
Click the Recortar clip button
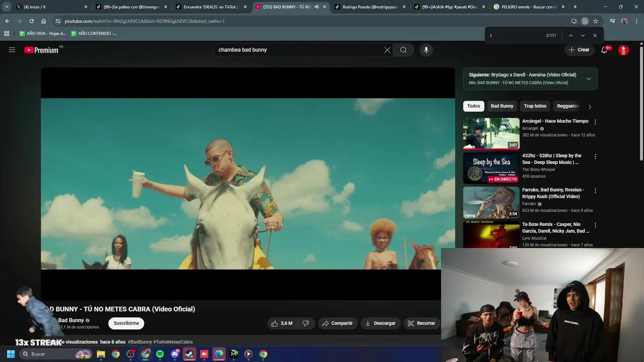click(x=422, y=323)
